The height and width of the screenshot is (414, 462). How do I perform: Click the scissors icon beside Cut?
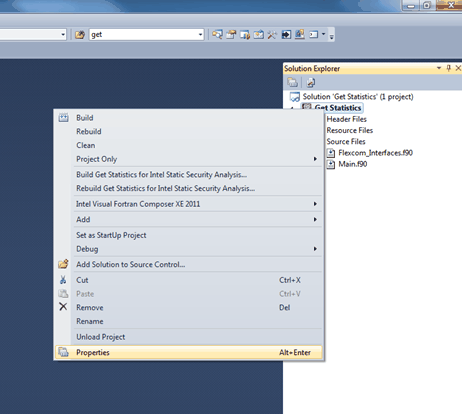tap(63, 280)
